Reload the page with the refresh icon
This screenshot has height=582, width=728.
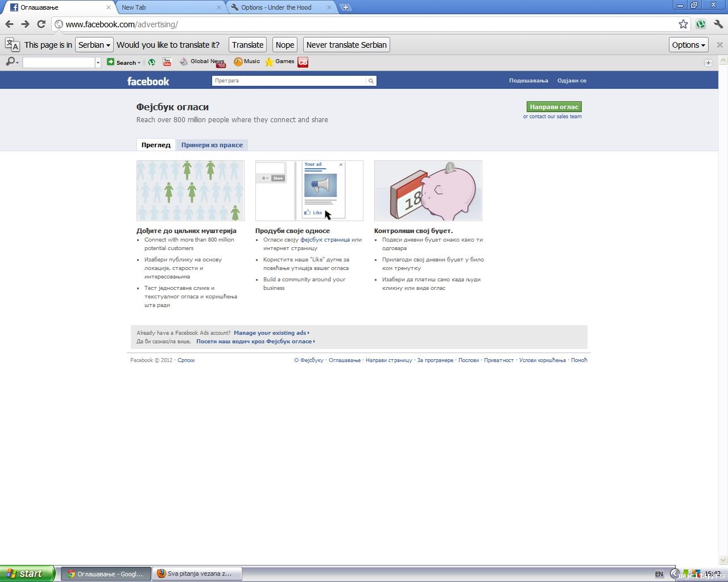click(41, 24)
